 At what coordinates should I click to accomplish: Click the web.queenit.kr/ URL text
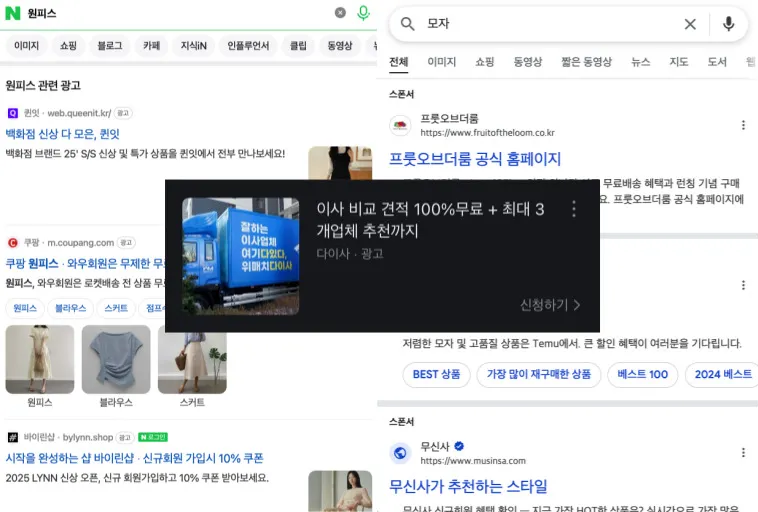coord(79,113)
